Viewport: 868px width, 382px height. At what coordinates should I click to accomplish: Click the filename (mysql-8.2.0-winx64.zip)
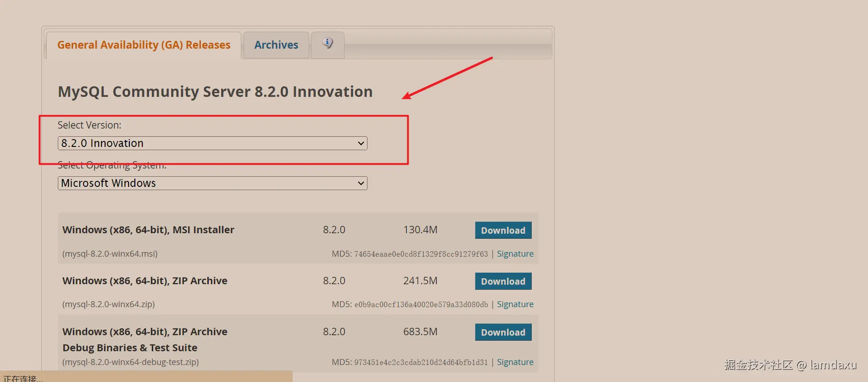109,304
